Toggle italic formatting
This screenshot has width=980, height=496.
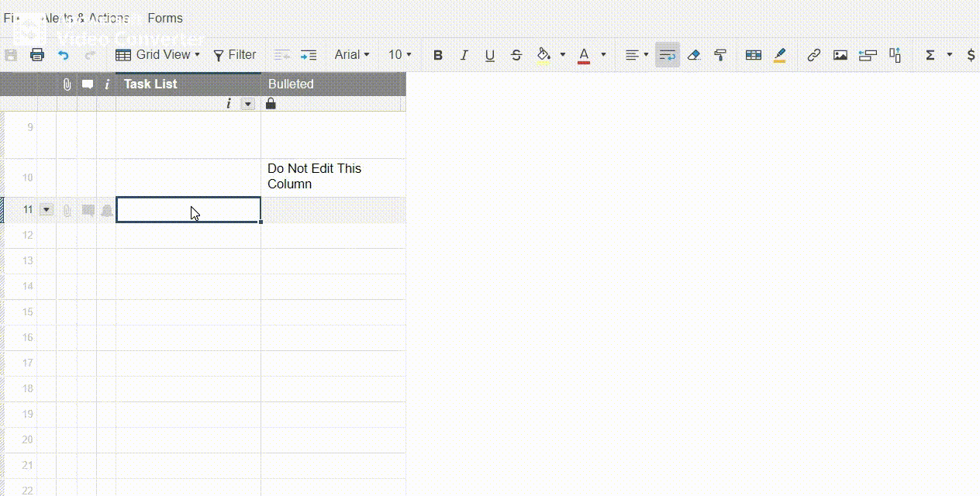(464, 54)
